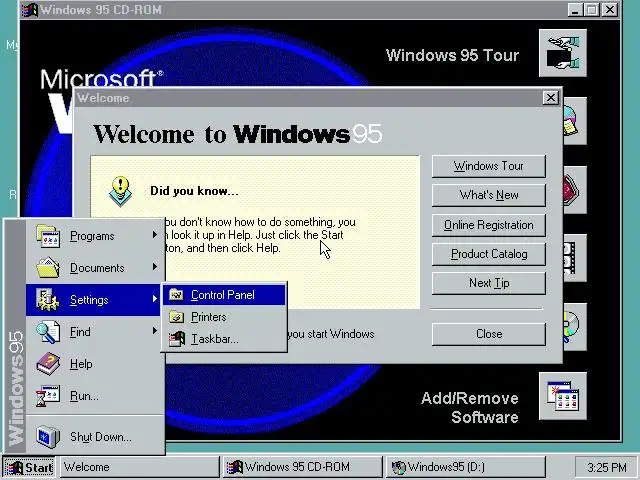Click the Control Panel folder icon

tap(176, 294)
